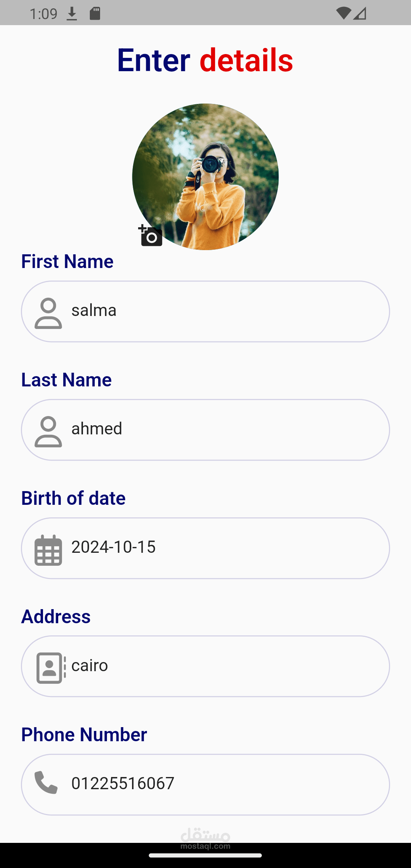Click the Birth of date label
411x868 pixels.
tap(73, 498)
